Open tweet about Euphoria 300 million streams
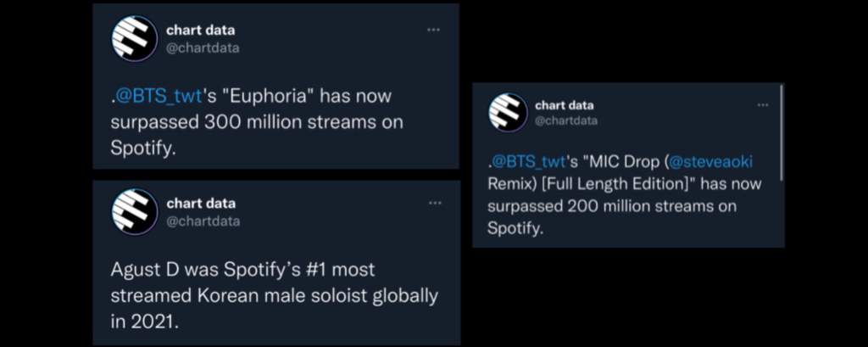The image size is (868, 347). (275, 86)
